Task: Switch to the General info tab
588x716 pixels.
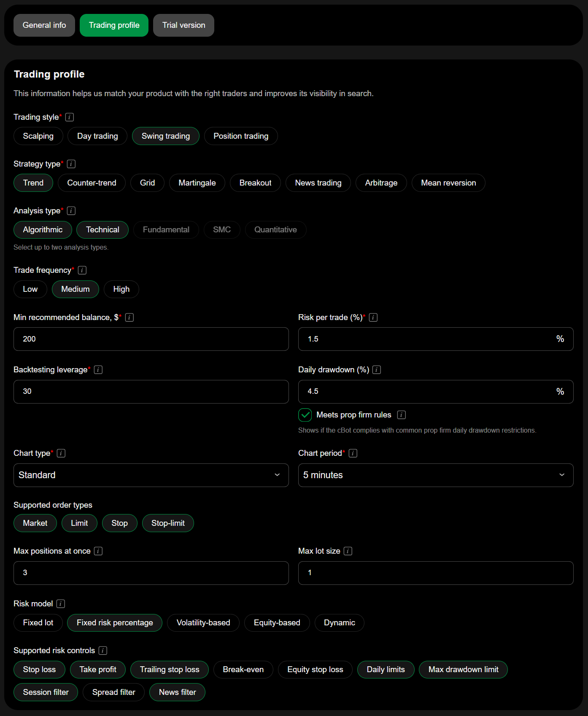Action: pos(44,25)
